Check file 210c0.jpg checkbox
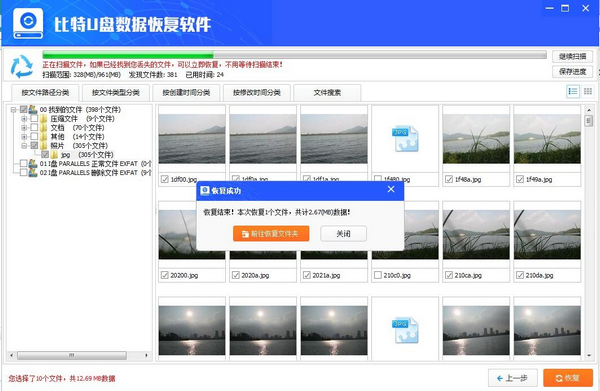The width and height of the screenshot is (600, 391). [x=378, y=275]
